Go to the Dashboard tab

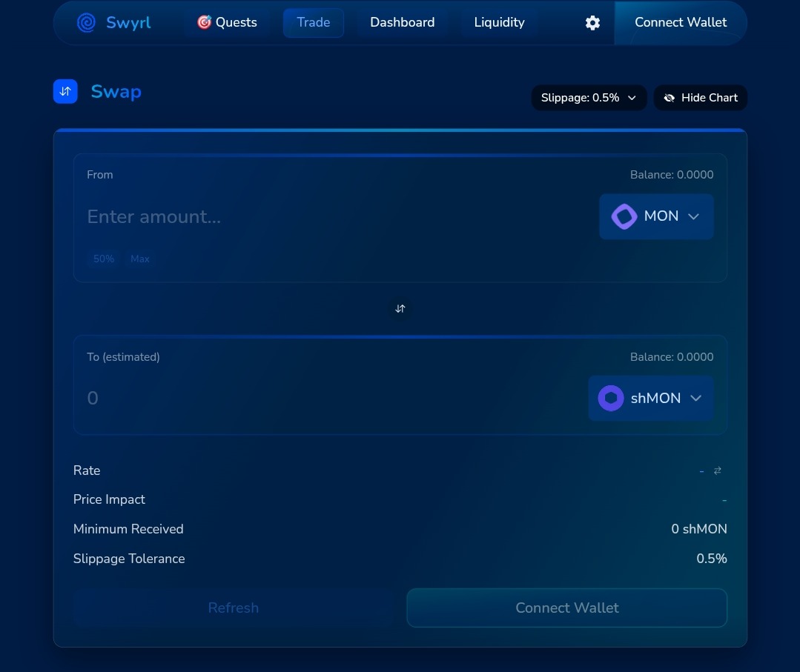(402, 22)
